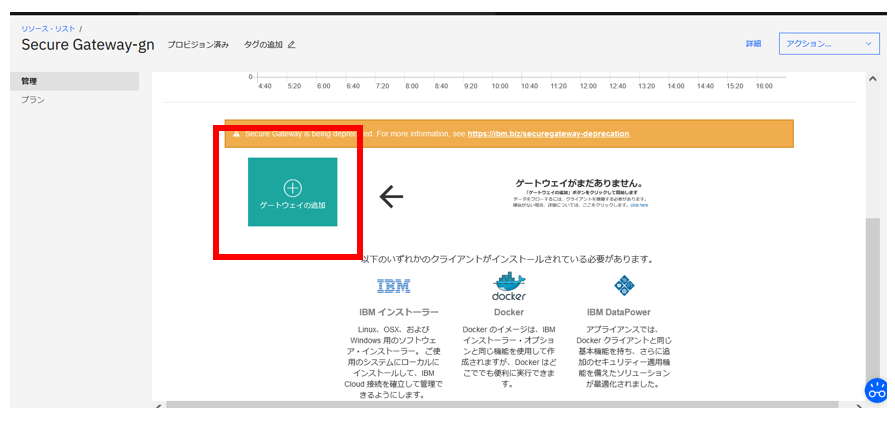
Task: Click the Secure Gateway-gn title
Action: 88,45
